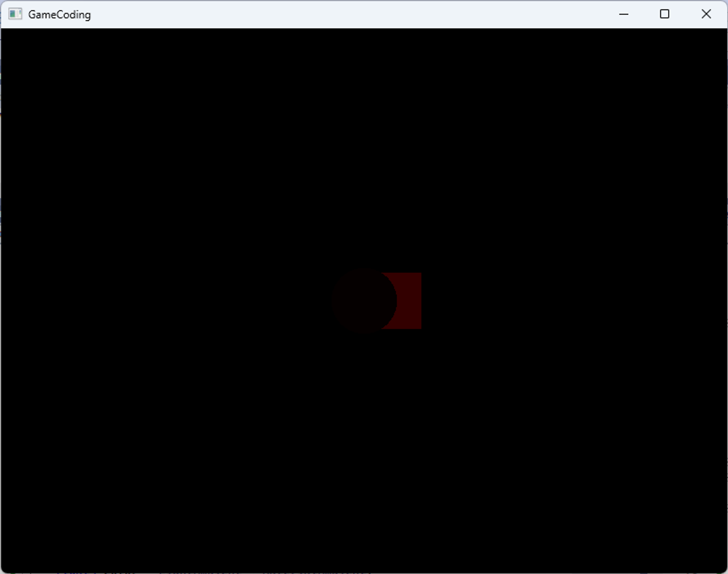728x574 pixels.
Task: Click the center of the dark circle
Action: [x=364, y=301]
